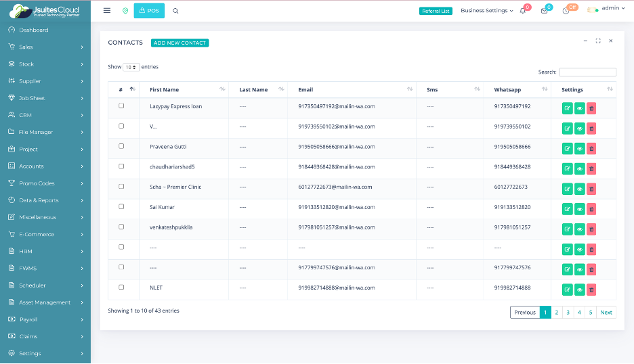Go to the Next page of contacts
The width and height of the screenshot is (634, 364).
pos(606,312)
